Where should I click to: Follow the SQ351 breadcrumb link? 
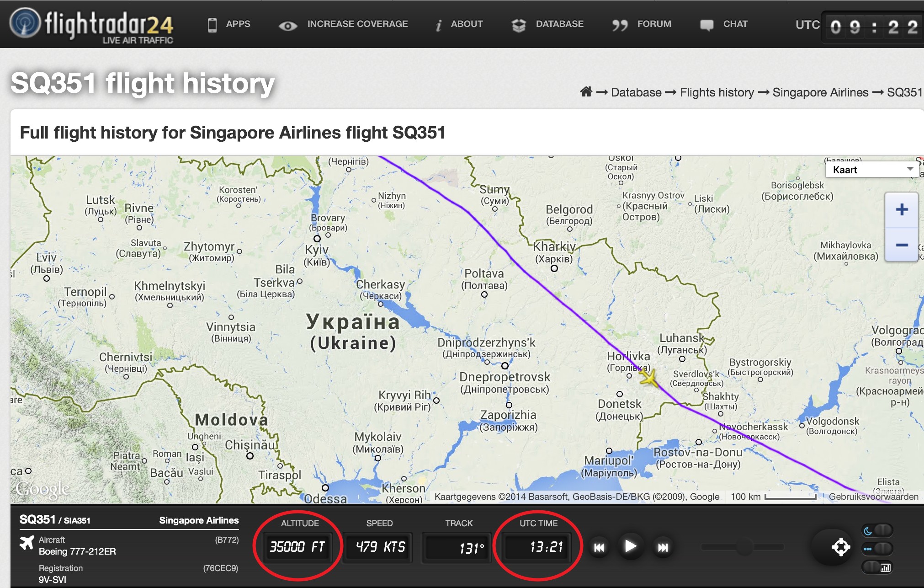905,92
